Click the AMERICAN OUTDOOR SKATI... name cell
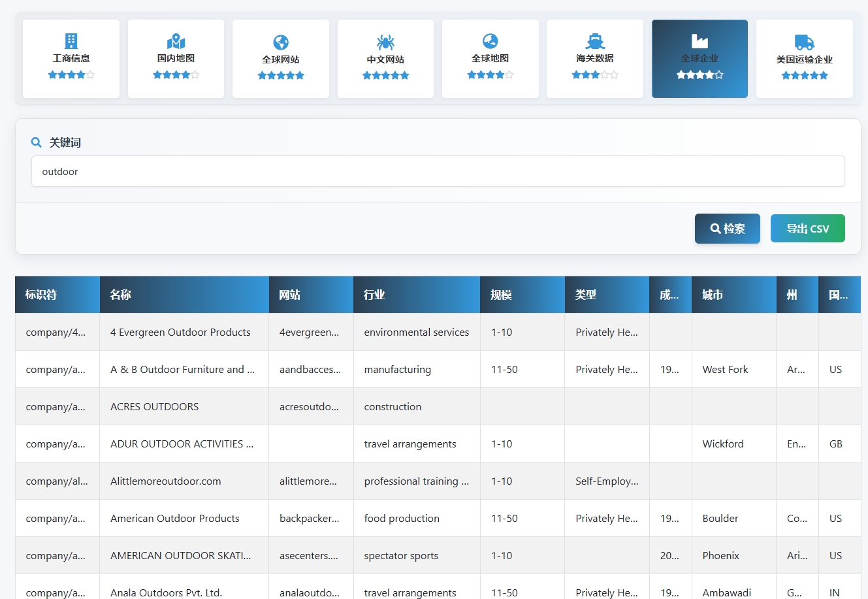Image resolution: width=868 pixels, height=599 pixels. click(184, 555)
